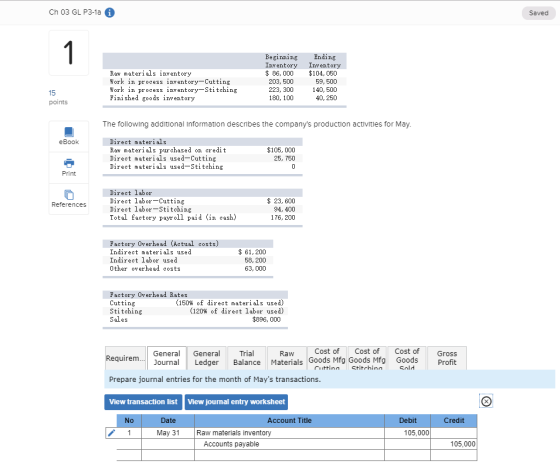Click the 105,000 credit cell
This screenshot has width=560, height=464.
click(454, 444)
